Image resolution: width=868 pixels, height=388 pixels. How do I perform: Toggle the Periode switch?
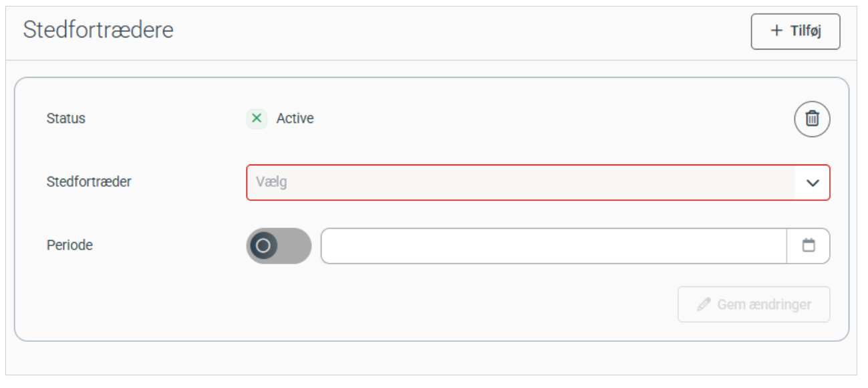coord(279,246)
